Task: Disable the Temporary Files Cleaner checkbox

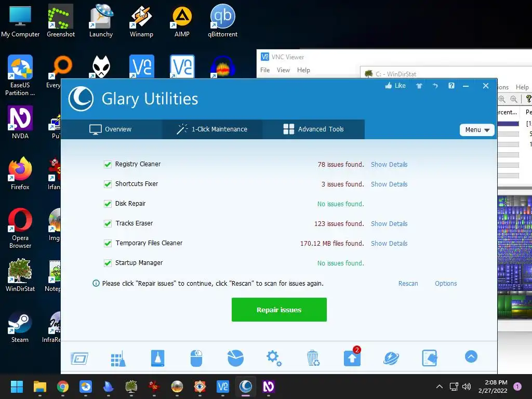Action: [x=108, y=243]
